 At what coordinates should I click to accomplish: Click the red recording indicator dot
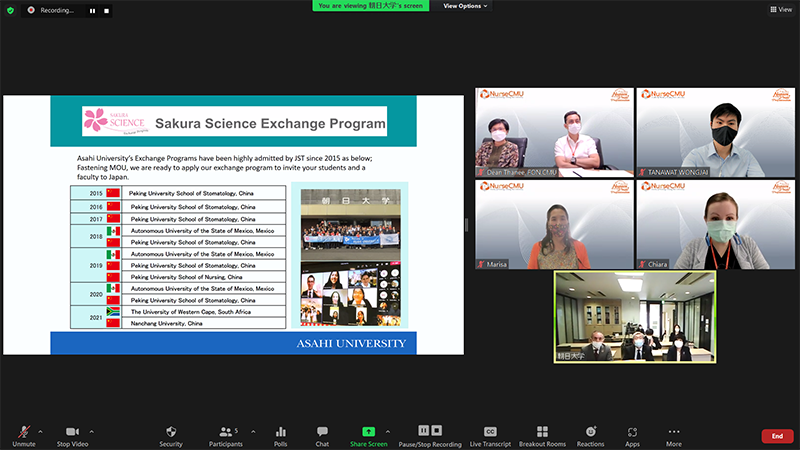tap(31, 10)
